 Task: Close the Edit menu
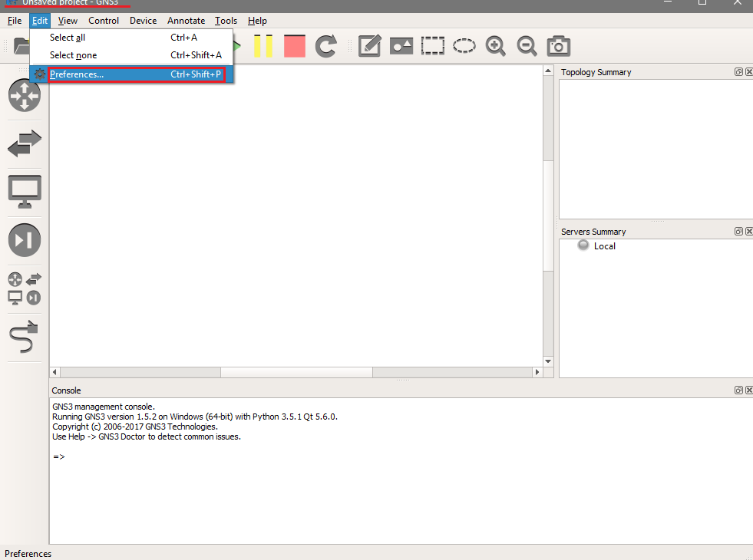click(x=40, y=21)
